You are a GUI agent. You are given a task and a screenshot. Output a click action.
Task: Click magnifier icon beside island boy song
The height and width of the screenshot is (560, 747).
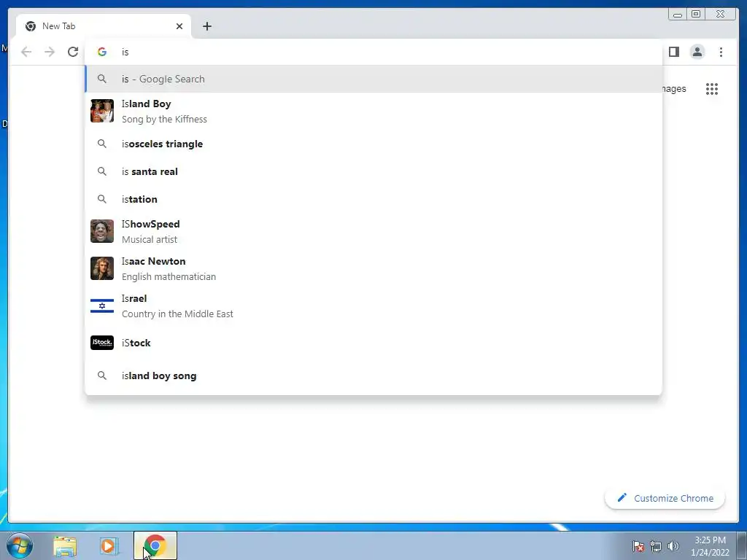(102, 376)
